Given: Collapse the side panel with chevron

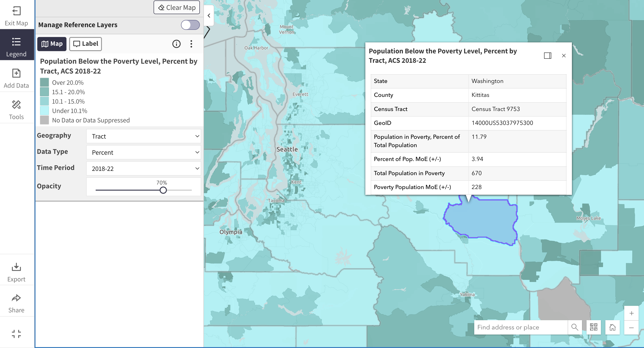Looking at the screenshot, I should pyautogui.click(x=209, y=16).
